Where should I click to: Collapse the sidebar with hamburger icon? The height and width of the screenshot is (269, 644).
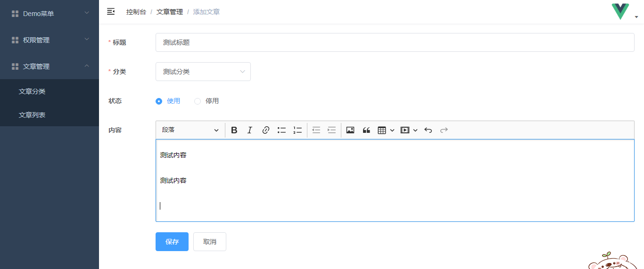[x=111, y=12]
